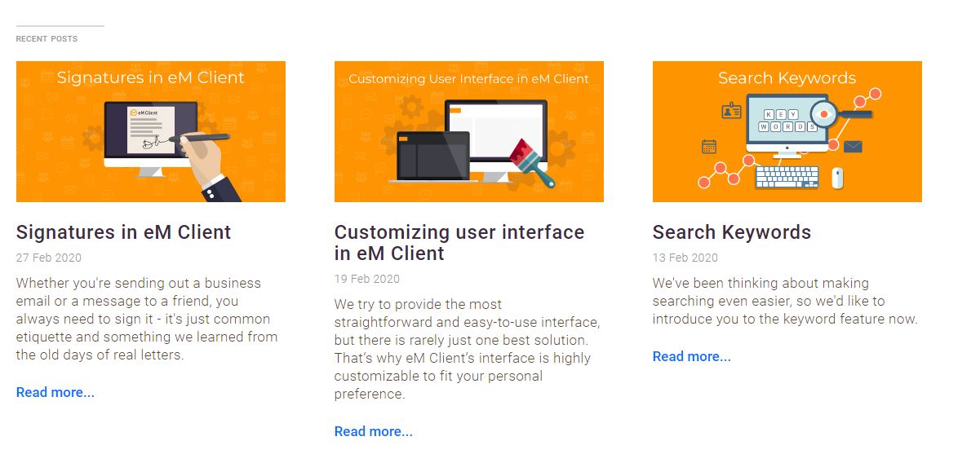The height and width of the screenshot is (463, 980).
Task: Click the 'Customizing user interface in eM Client' title
Action: 459,243
